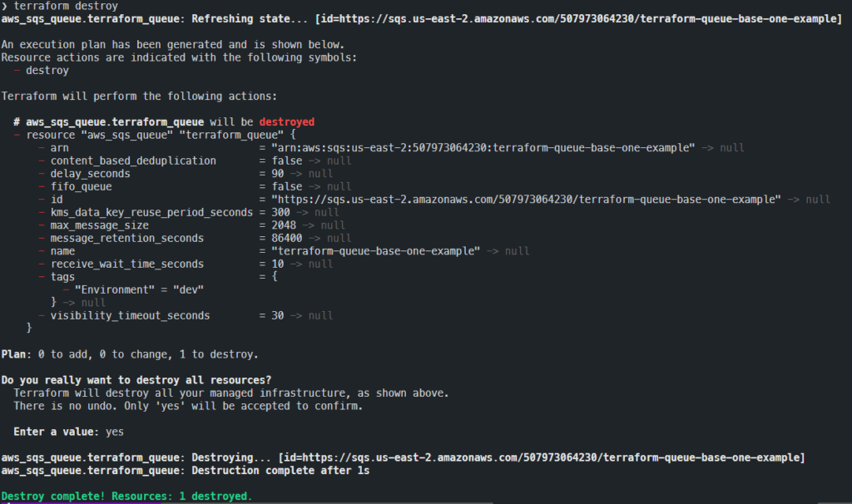Click the 'Plan: 0 to add' summary line

tap(130, 354)
